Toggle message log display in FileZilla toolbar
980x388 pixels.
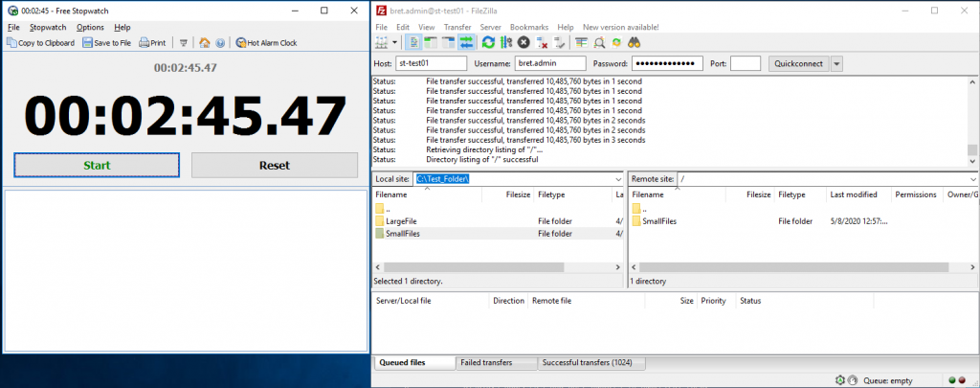click(413, 42)
